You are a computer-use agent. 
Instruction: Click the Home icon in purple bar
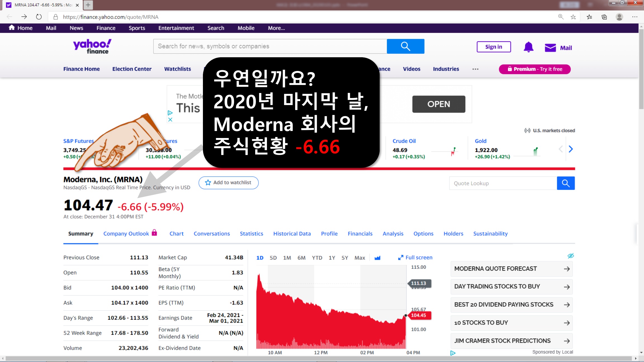[x=11, y=28]
